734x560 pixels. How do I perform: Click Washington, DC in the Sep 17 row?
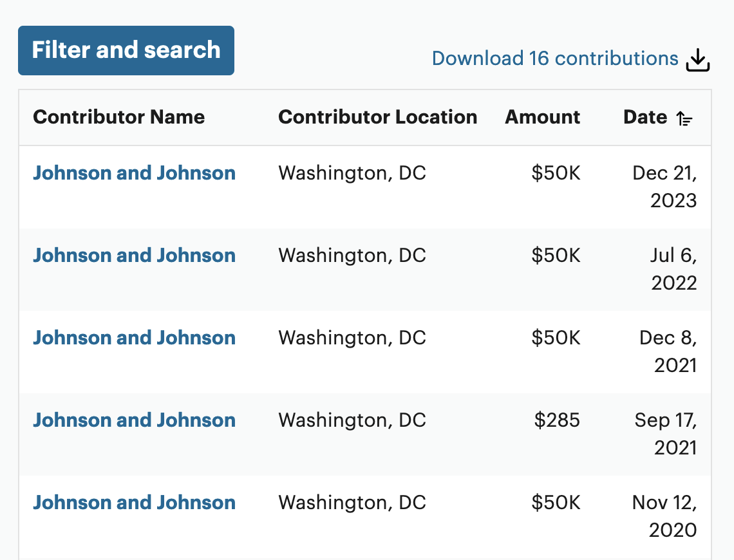[x=352, y=420]
